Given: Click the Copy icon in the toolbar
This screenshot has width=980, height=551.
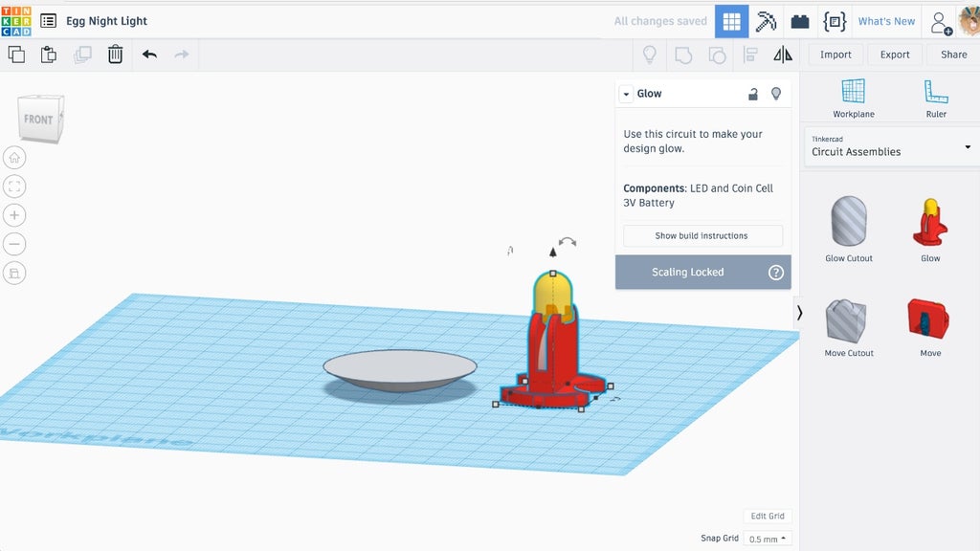Looking at the screenshot, I should pyautogui.click(x=16, y=55).
